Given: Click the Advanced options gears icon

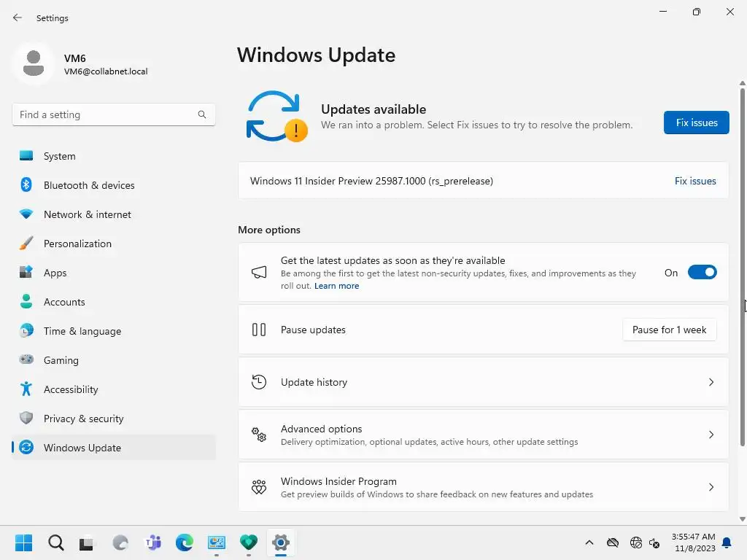Looking at the screenshot, I should click(259, 435).
